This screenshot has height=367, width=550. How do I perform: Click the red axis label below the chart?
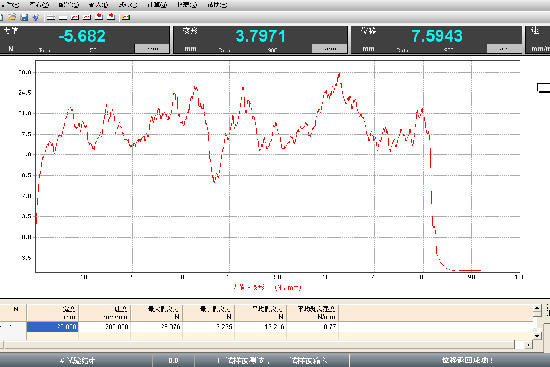267,288
